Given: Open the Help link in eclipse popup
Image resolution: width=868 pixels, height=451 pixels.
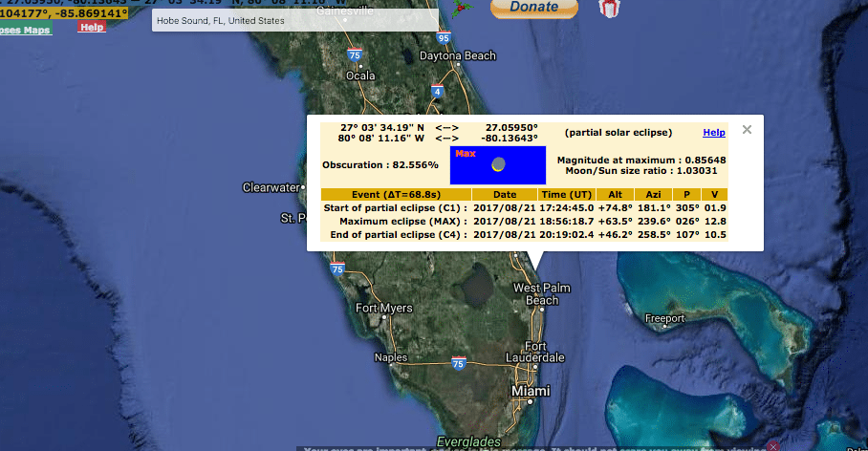Looking at the screenshot, I should pyautogui.click(x=713, y=132).
